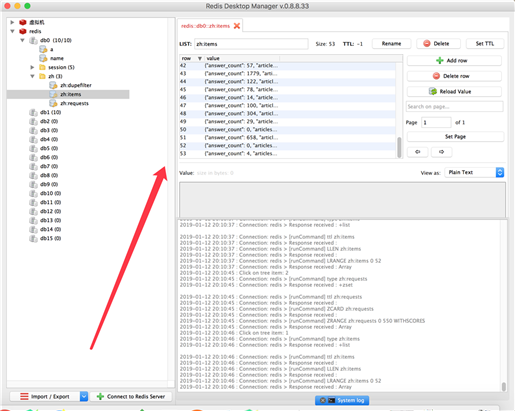Click the system log vertical scrollbar
The height and width of the screenshot is (411, 515).
coord(504,387)
